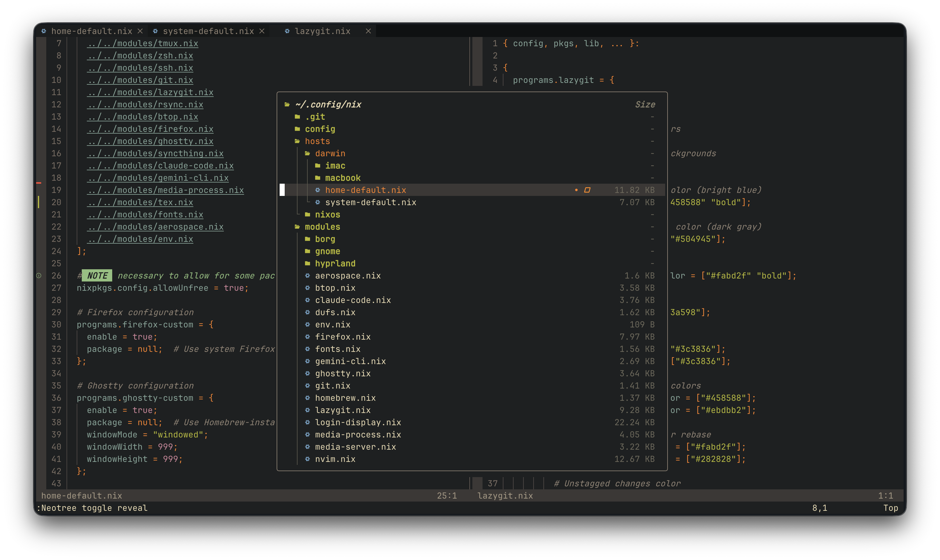Click the diagnostic info icon at line 26

pos(38,276)
